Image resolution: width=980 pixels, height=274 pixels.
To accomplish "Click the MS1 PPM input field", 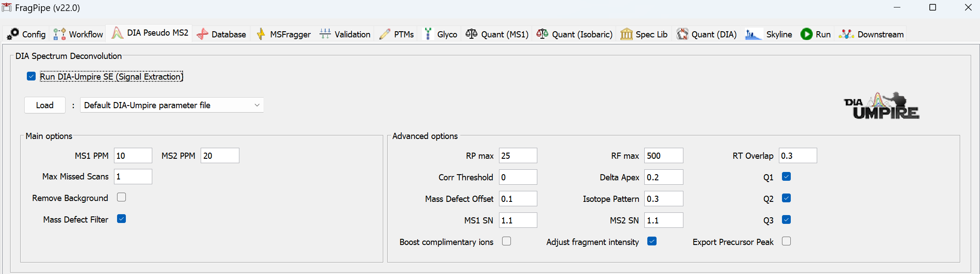I will tap(133, 156).
